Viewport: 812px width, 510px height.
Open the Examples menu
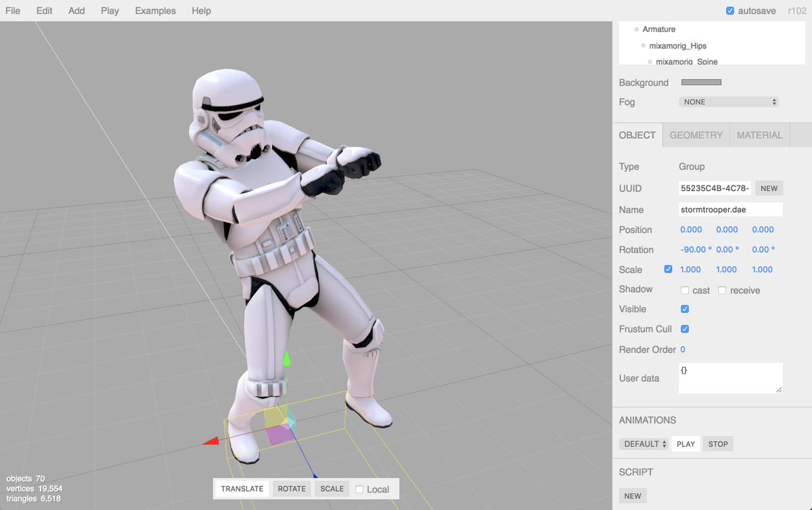point(155,11)
